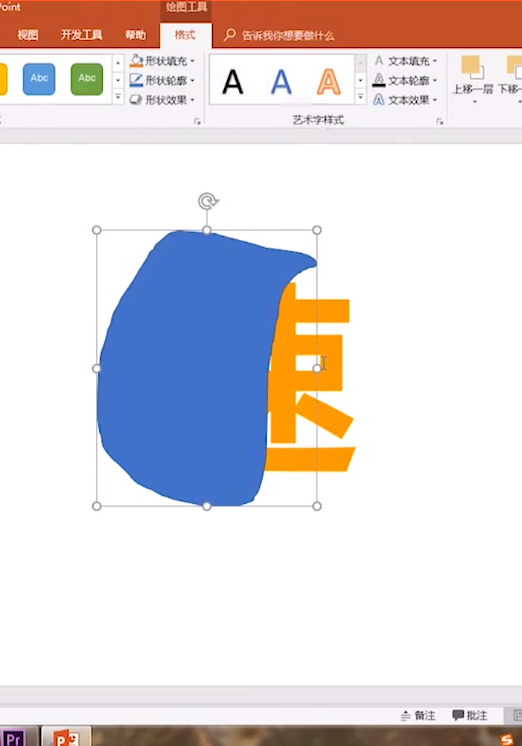Click the 形状轮廓 pen icon

click(136, 80)
